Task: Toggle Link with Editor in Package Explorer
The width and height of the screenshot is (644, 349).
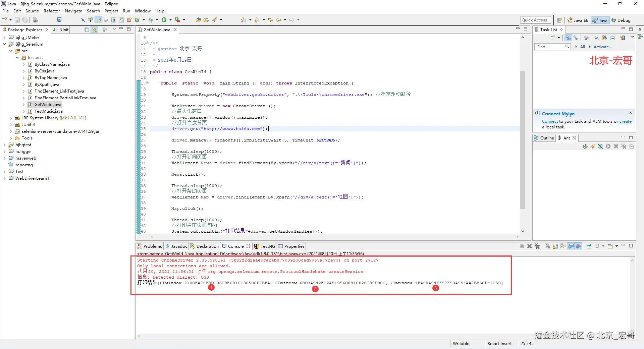Action: (x=95, y=30)
